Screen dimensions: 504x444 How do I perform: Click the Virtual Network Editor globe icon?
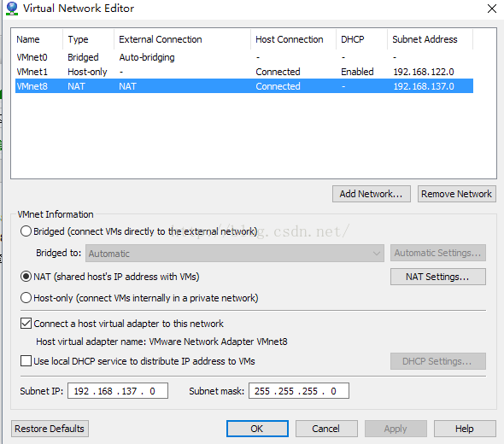tap(12, 9)
